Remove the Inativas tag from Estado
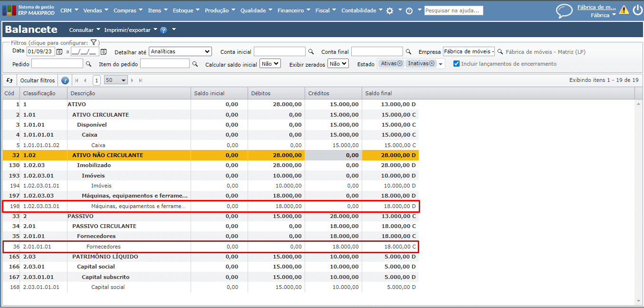Image resolution: width=644 pixels, height=308 pixels. point(432,63)
